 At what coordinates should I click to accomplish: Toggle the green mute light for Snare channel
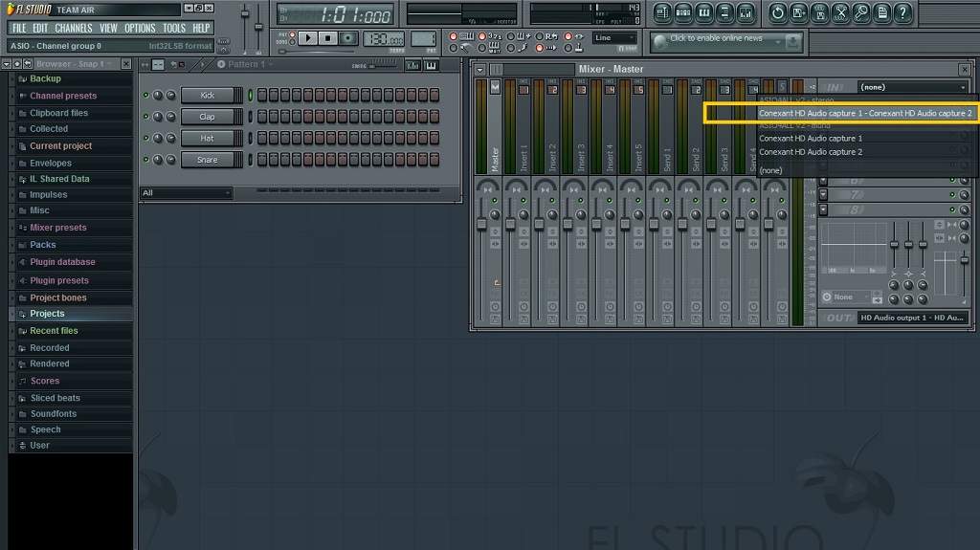click(x=146, y=160)
